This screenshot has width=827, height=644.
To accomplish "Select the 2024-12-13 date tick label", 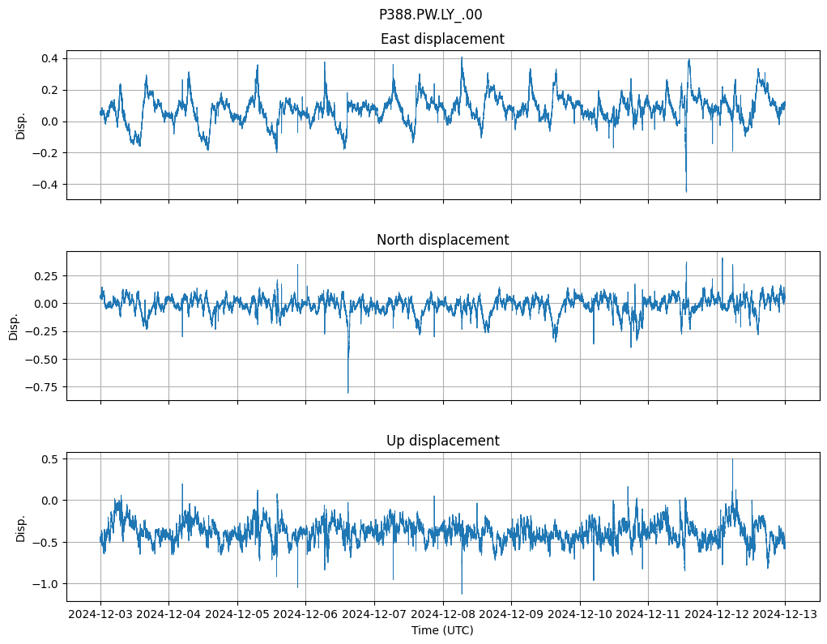I will point(785,614).
